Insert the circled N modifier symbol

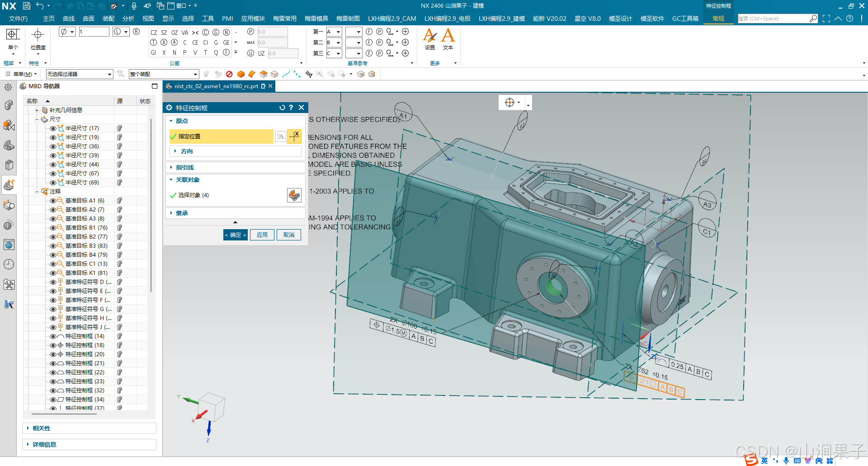[226, 33]
